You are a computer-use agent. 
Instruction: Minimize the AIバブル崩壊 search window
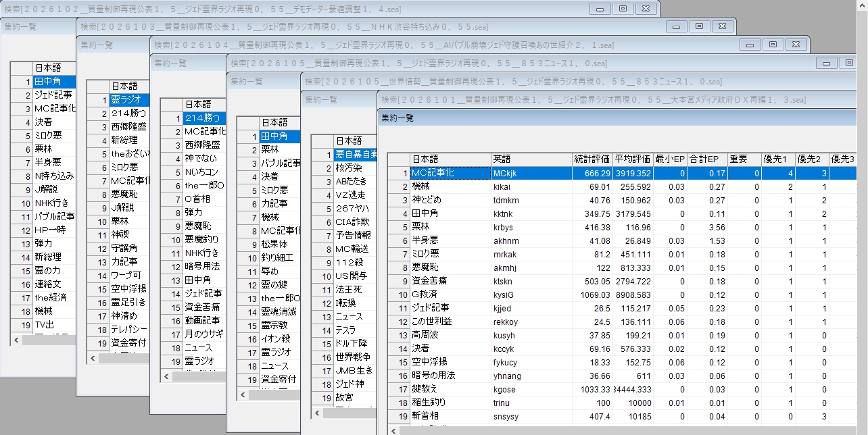coord(750,45)
